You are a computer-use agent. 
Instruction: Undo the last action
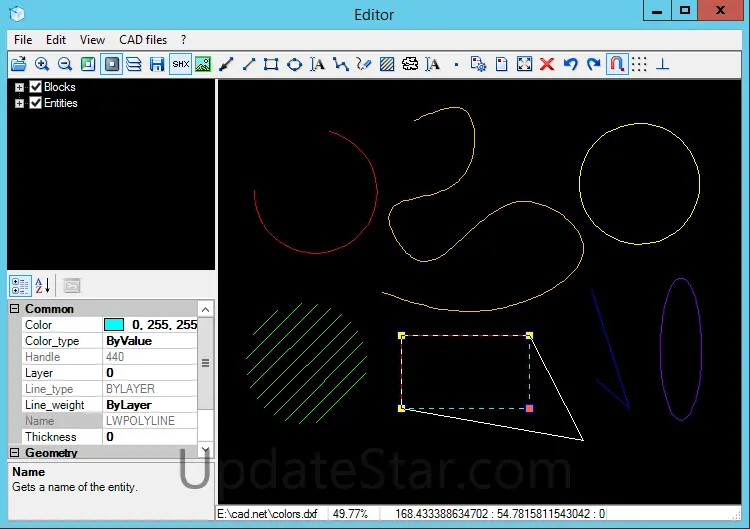pyautogui.click(x=570, y=64)
